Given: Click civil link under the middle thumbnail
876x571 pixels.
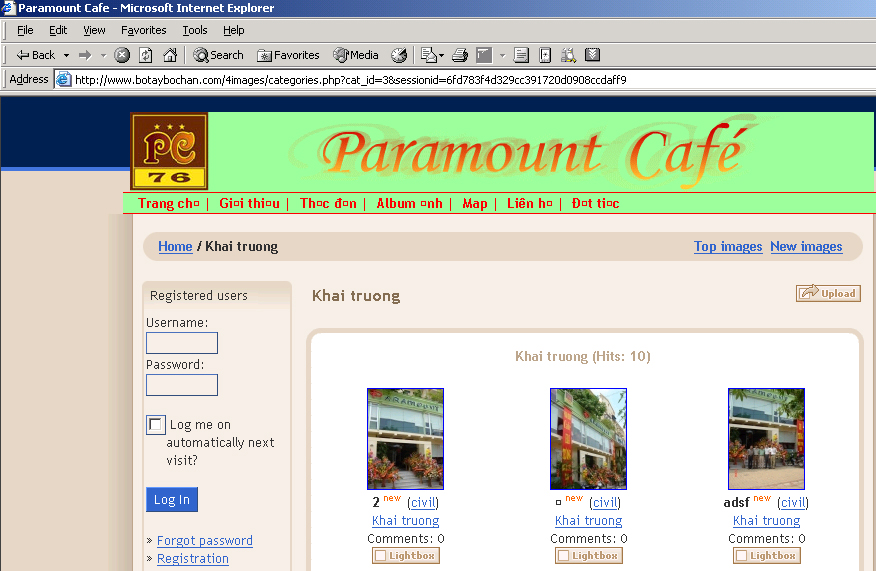Looking at the screenshot, I should pyautogui.click(x=605, y=503).
